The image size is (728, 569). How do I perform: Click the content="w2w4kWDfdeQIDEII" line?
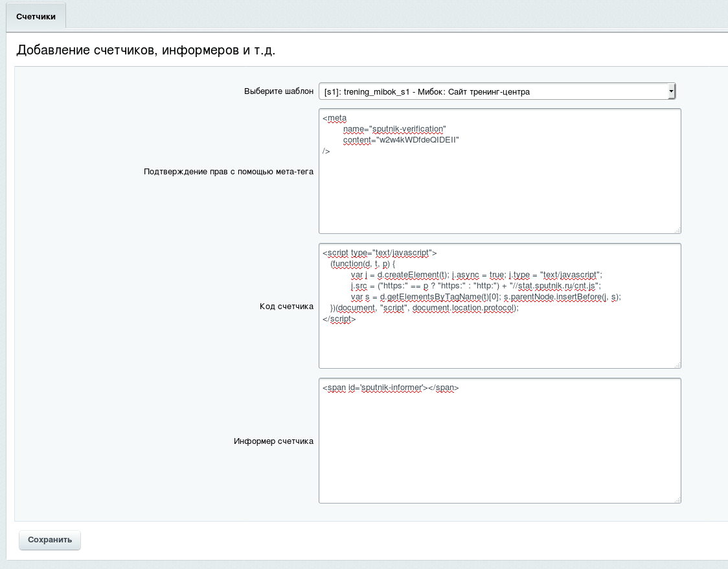[x=401, y=140]
